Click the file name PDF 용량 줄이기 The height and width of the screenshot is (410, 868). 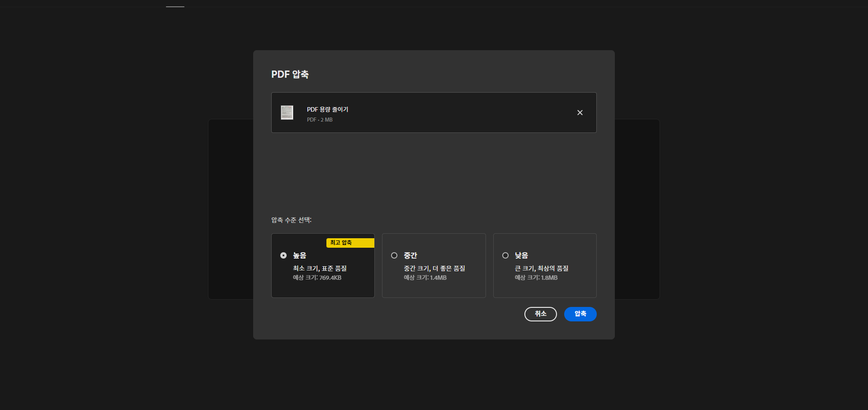(327, 109)
